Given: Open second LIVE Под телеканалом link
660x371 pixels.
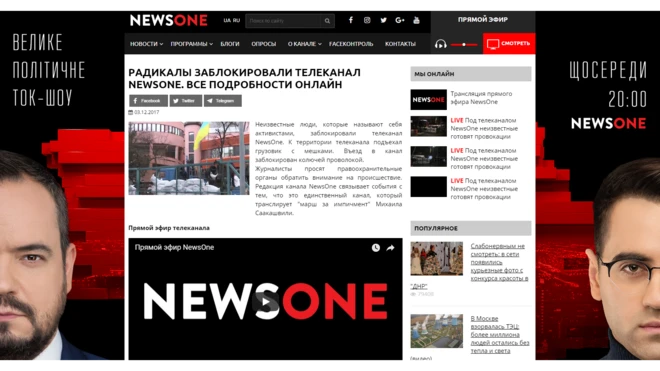Looking at the screenshot, I should click(x=484, y=159).
